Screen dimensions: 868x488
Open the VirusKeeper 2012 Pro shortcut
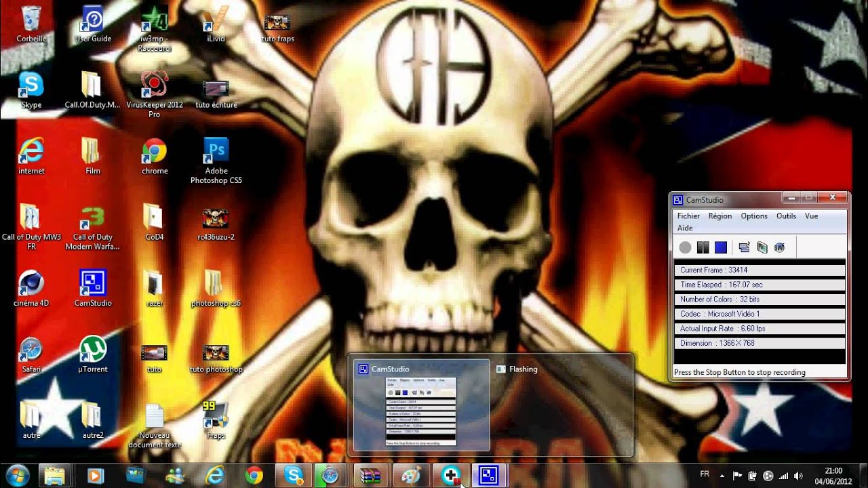click(x=155, y=95)
